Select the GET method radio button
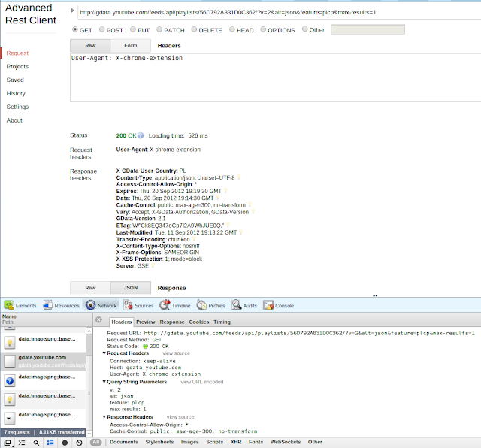Viewport: 481px width, 448px height. pyautogui.click(x=75, y=29)
